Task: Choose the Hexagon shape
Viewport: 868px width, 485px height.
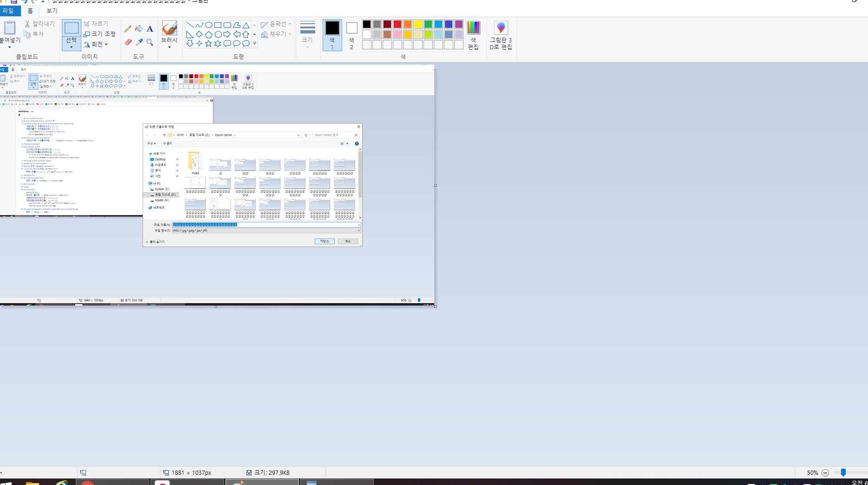Action: click(218, 34)
